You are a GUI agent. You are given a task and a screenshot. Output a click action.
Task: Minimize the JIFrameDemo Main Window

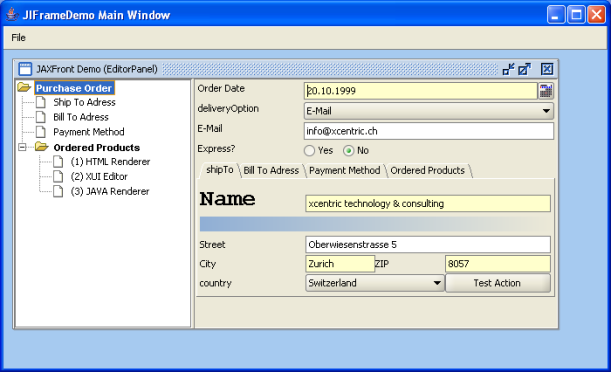tap(556, 15)
